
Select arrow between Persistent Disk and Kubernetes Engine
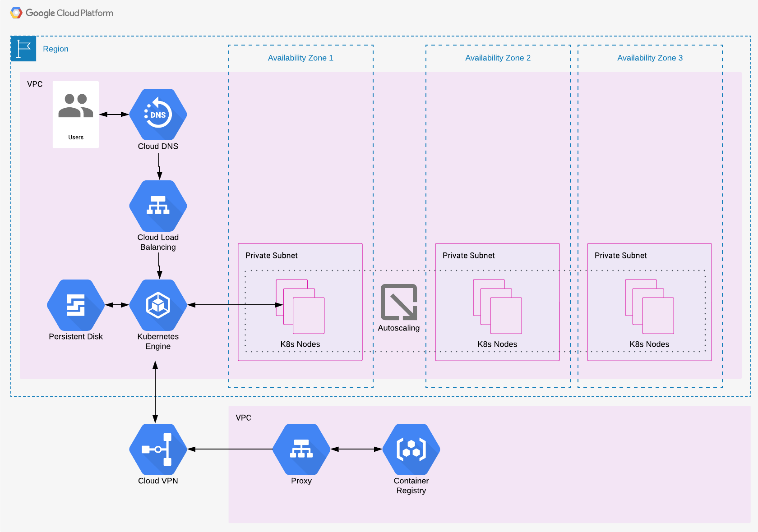tap(117, 305)
